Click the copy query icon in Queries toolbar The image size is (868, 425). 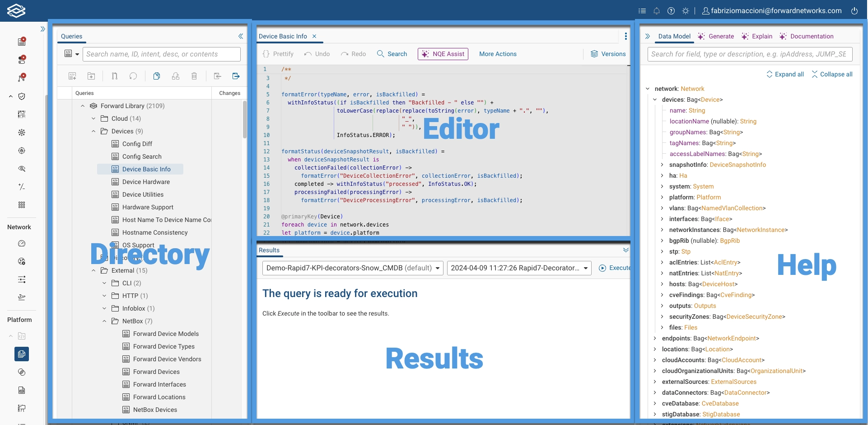pos(157,76)
